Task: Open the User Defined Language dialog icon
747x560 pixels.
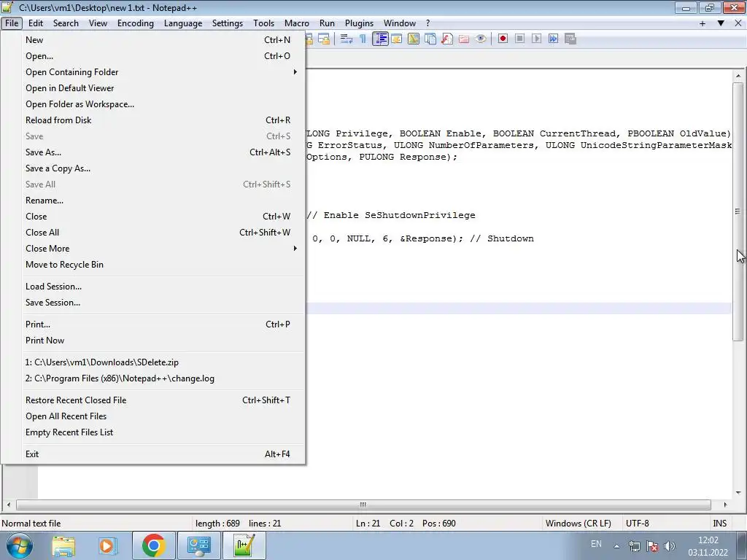Action: point(397,39)
